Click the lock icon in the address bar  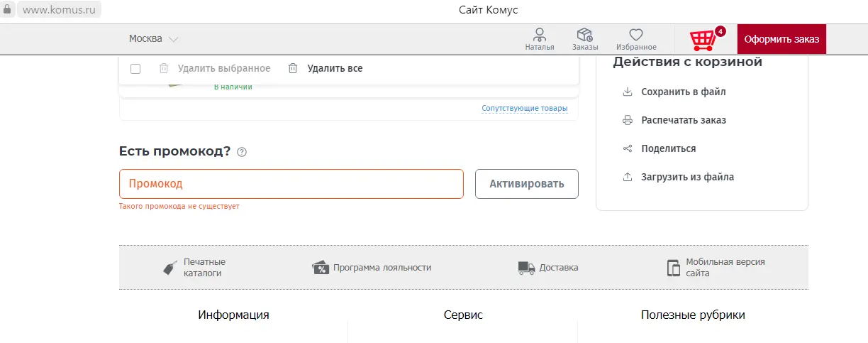pos(6,10)
